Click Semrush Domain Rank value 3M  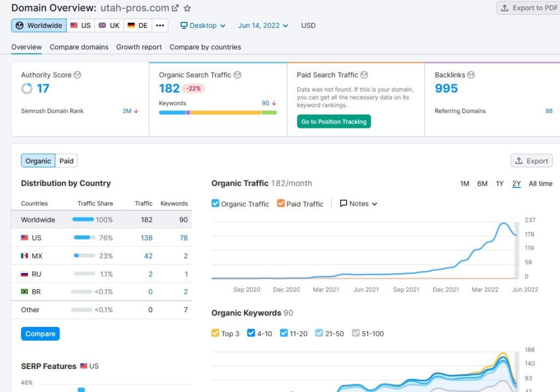point(127,111)
